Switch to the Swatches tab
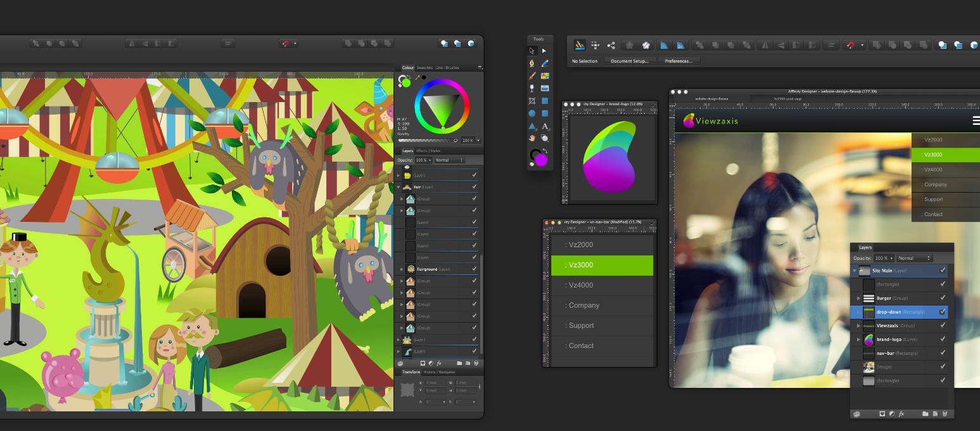This screenshot has height=431, width=980. click(x=424, y=68)
